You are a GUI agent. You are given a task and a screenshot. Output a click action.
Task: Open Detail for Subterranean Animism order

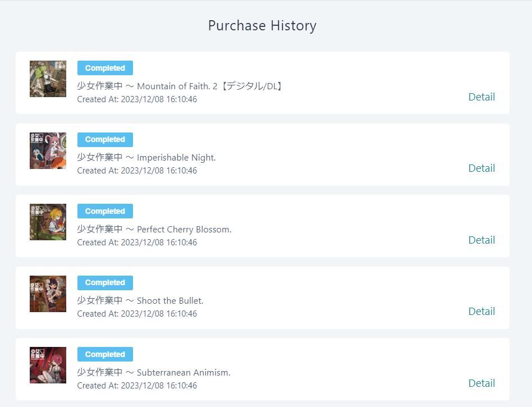[481, 383]
